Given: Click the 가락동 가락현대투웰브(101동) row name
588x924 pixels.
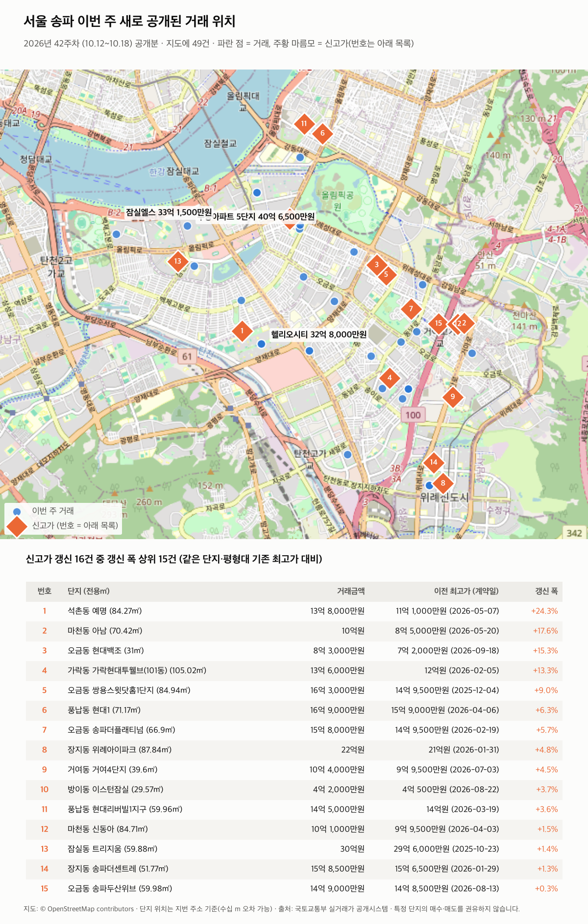Looking at the screenshot, I should [137, 670].
